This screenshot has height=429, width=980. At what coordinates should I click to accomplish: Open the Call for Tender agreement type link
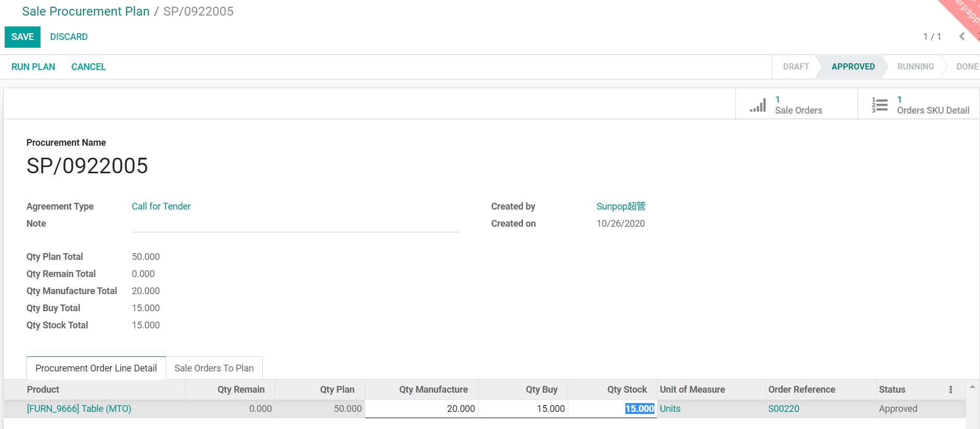[x=161, y=206]
